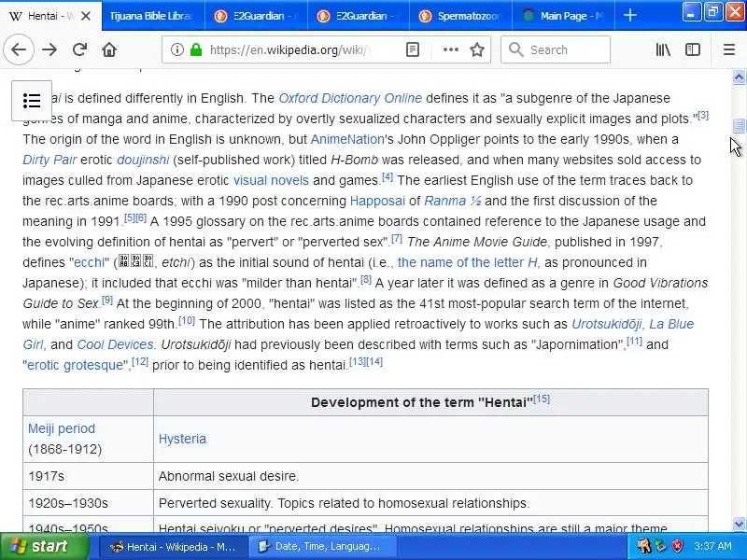Bookmark this page with the star
The height and width of the screenshot is (560, 747).
(477, 49)
